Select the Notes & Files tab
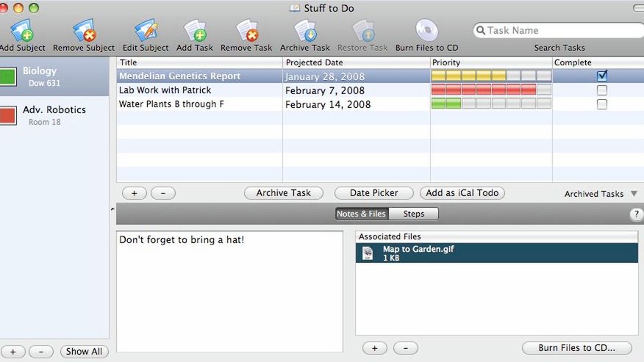Viewport: 644px width, 362px height. tap(361, 214)
